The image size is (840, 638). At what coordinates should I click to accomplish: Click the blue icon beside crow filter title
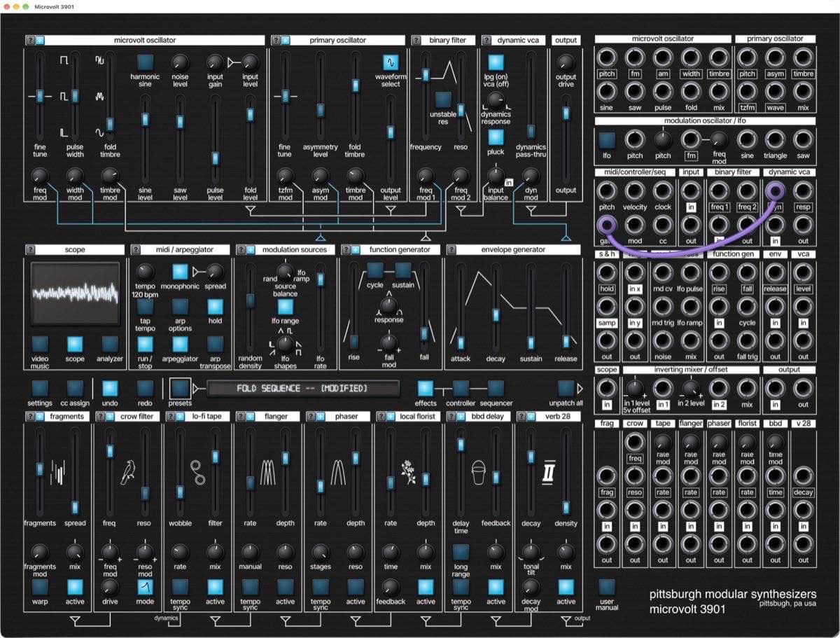[109, 417]
